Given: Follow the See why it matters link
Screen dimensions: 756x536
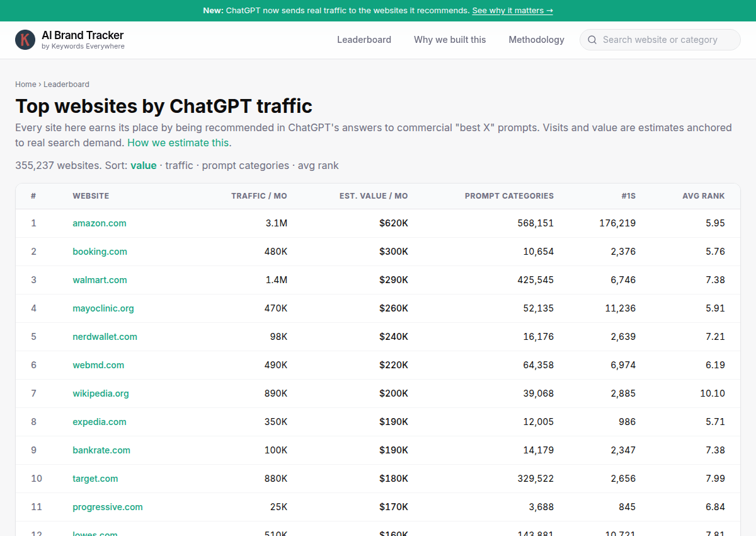Looking at the screenshot, I should click(x=513, y=11).
